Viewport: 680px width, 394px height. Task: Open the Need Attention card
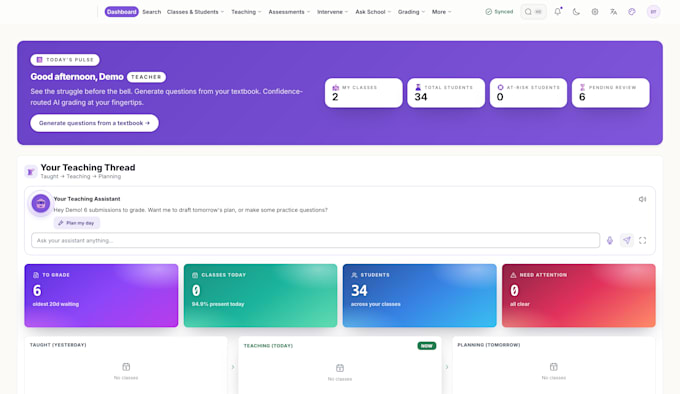pyautogui.click(x=579, y=296)
